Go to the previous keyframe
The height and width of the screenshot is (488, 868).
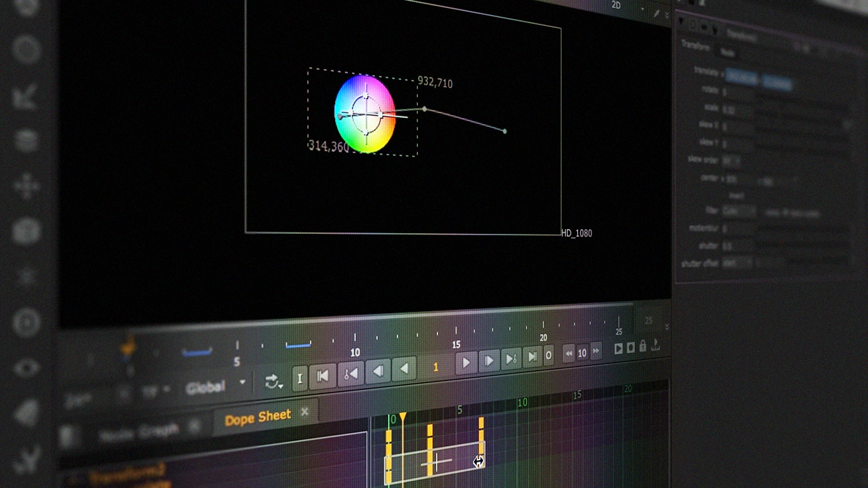click(351, 373)
